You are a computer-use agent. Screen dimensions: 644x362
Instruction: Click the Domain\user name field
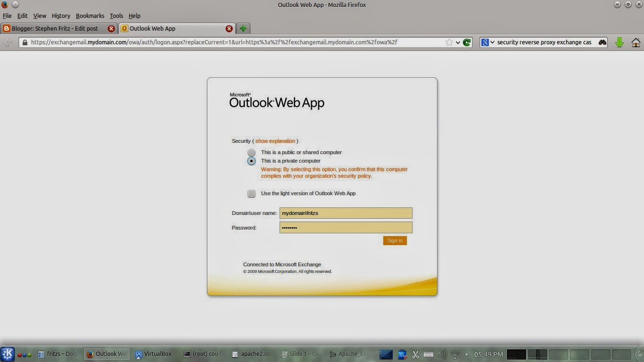tap(346, 213)
